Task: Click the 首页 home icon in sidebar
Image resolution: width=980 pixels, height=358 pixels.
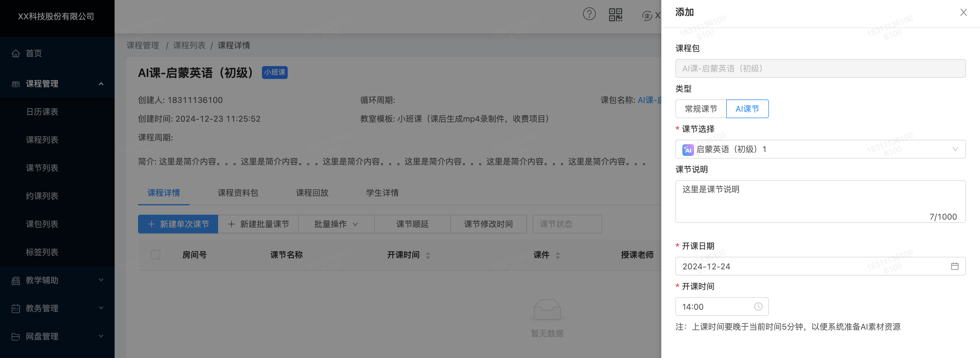Action: 15,53
